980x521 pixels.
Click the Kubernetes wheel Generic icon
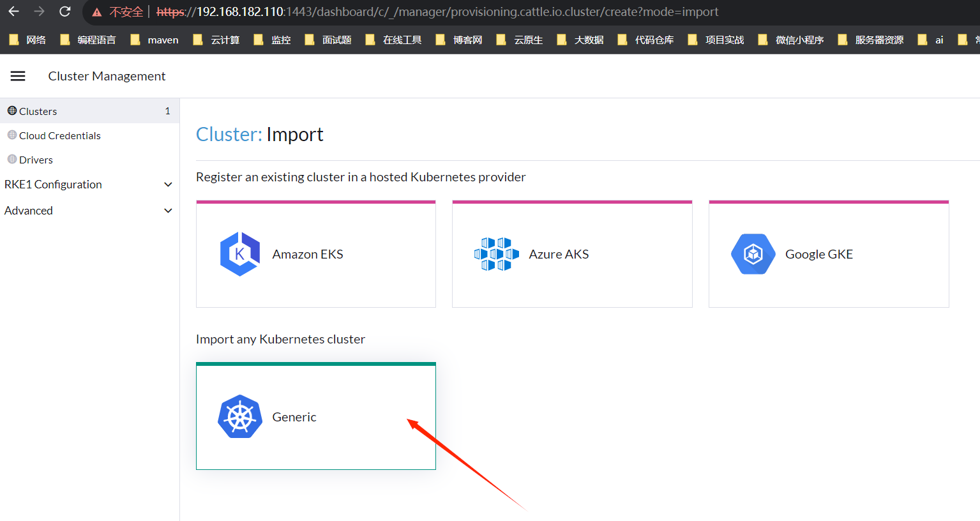(x=240, y=416)
